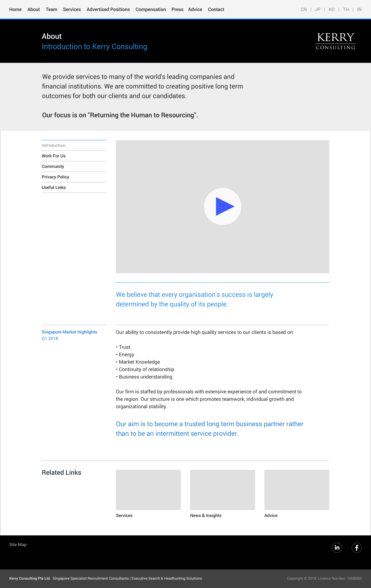
Task: Open Team in the top navigation
Action: (51, 10)
